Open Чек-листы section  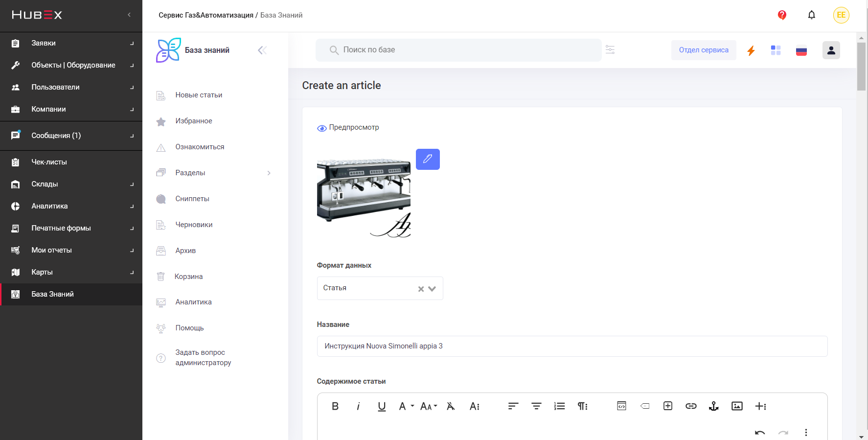click(71, 162)
